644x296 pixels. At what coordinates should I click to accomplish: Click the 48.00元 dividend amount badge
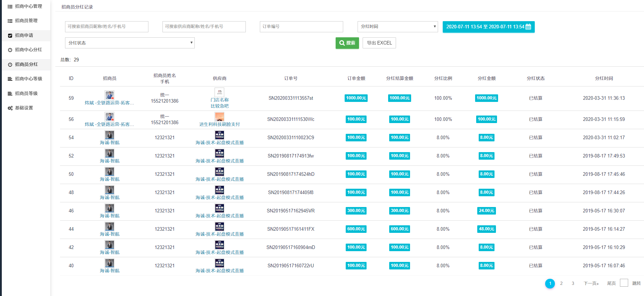click(x=487, y=229)
